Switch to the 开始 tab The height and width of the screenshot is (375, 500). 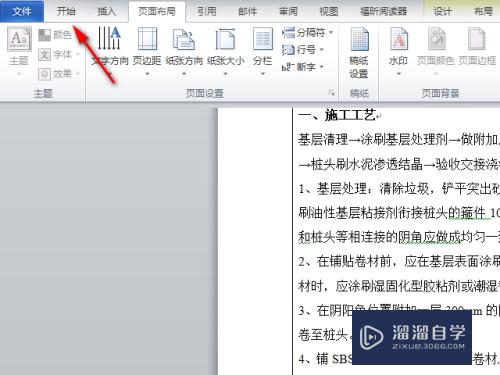click(66, 11)
